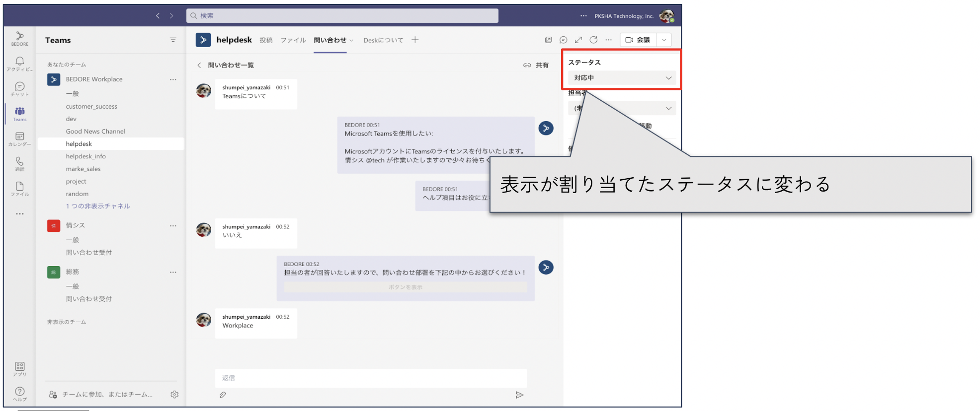
Task: Show more apps ellipsis in left rail
Action: tap(20, 214)
